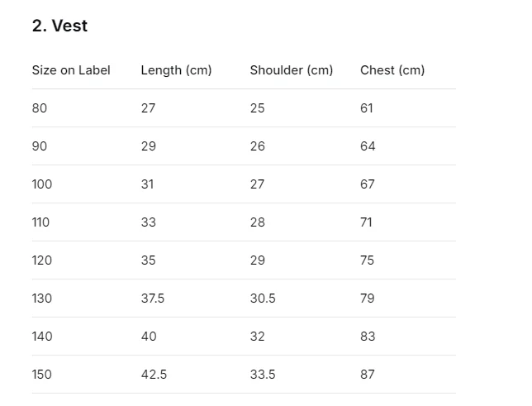Select the 37.5 length value
Image resolution: width=532 pixels, height=406 pixels.
[x=153, y=299]
